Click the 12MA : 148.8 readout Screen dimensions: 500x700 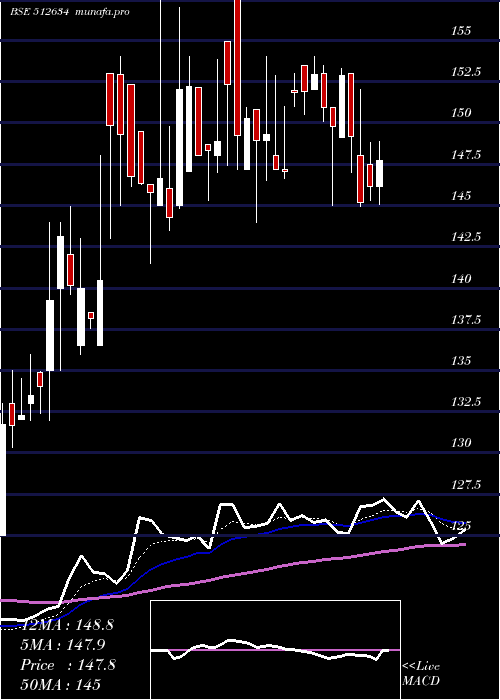[67, 625]
